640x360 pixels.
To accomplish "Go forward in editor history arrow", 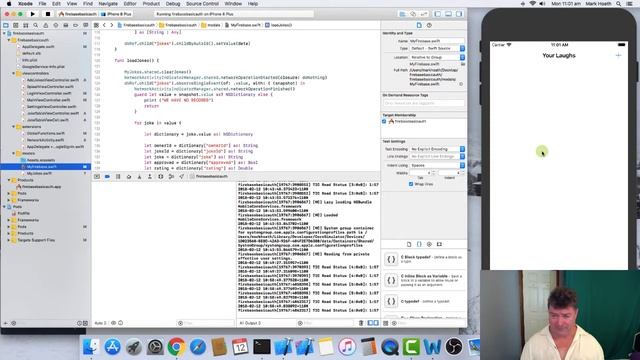I will 111,25.
